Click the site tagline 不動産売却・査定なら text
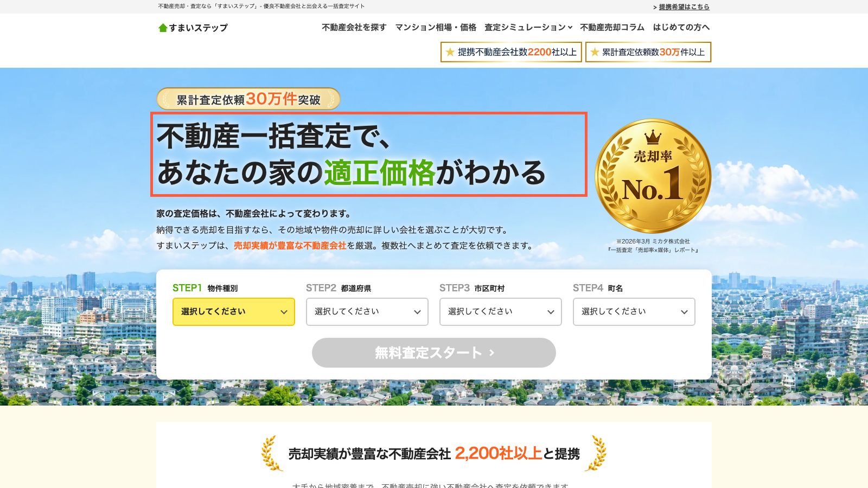Image resolution: width=868 pixels, height=488 pixels. (x=261, y=7)
